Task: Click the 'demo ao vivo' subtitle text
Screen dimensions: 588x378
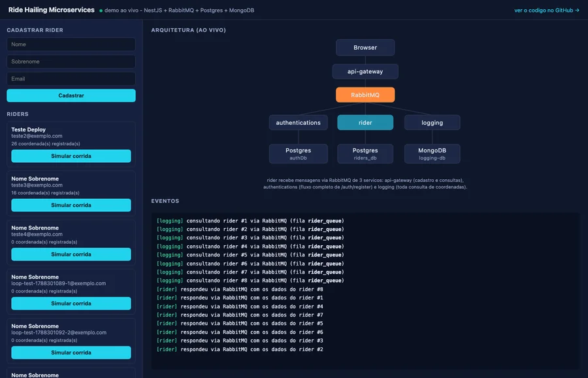Action: click(x=179, y=10)
